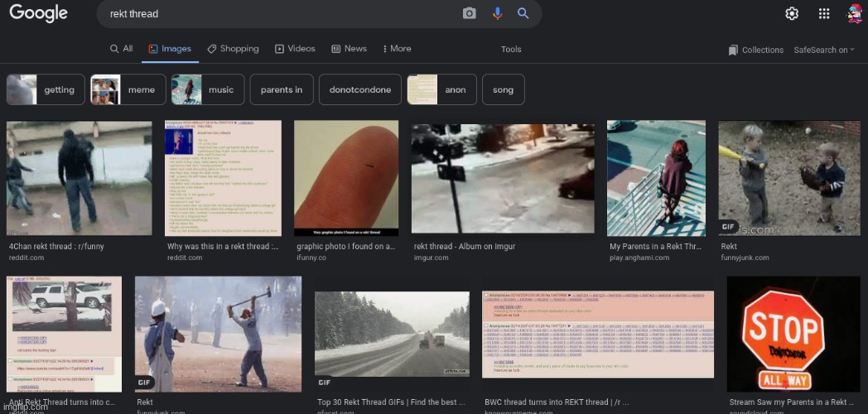Apply the 'meme' suggestion chip

point(128,89)
